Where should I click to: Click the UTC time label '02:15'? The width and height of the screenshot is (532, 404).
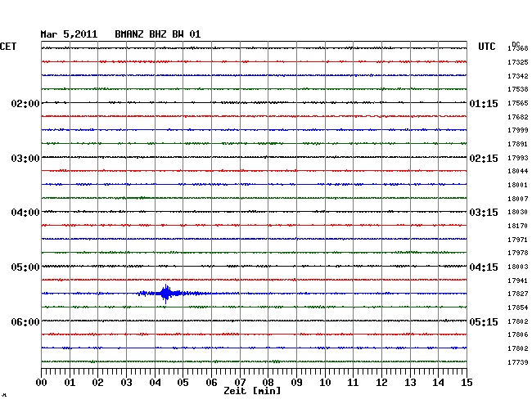click(x=484, y=159)
